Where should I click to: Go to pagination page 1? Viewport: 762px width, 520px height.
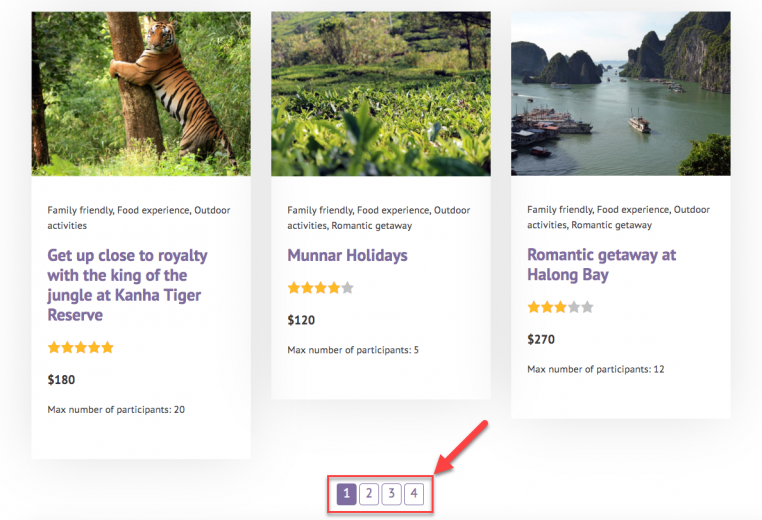pos(346,494)
